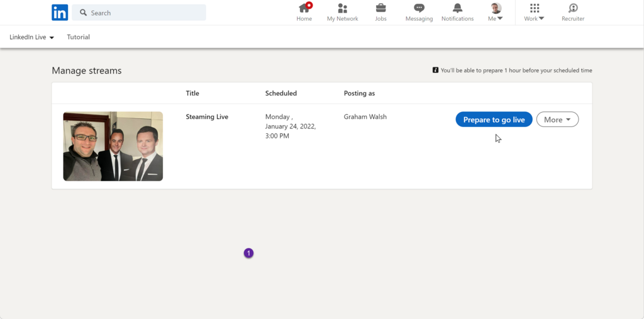
Task: Go to My Network
Action: [343, 13]
